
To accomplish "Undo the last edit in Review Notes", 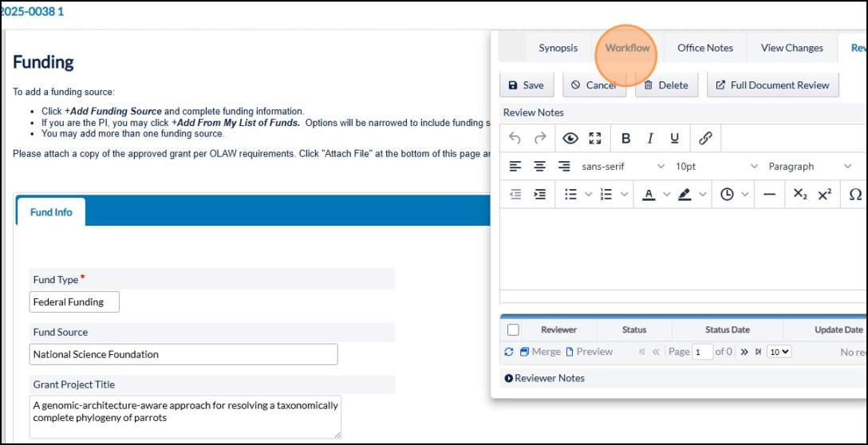I will [515, 138].
